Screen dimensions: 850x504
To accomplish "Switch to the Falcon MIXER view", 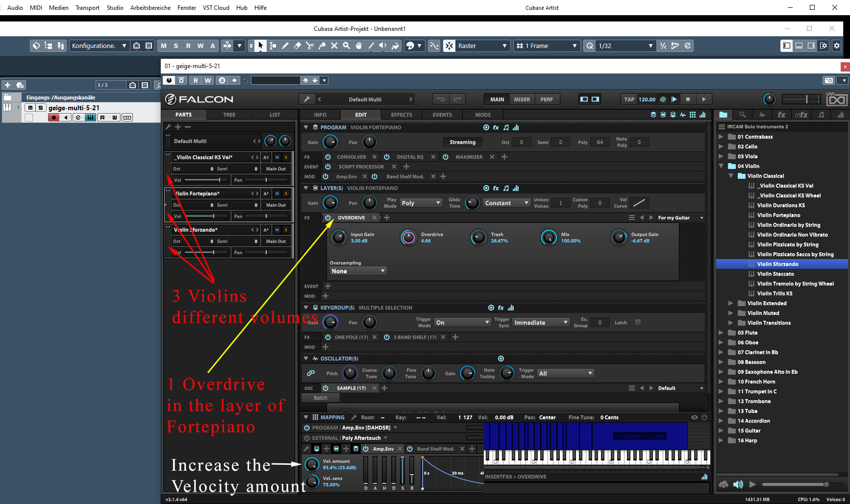I will point(522,99).
